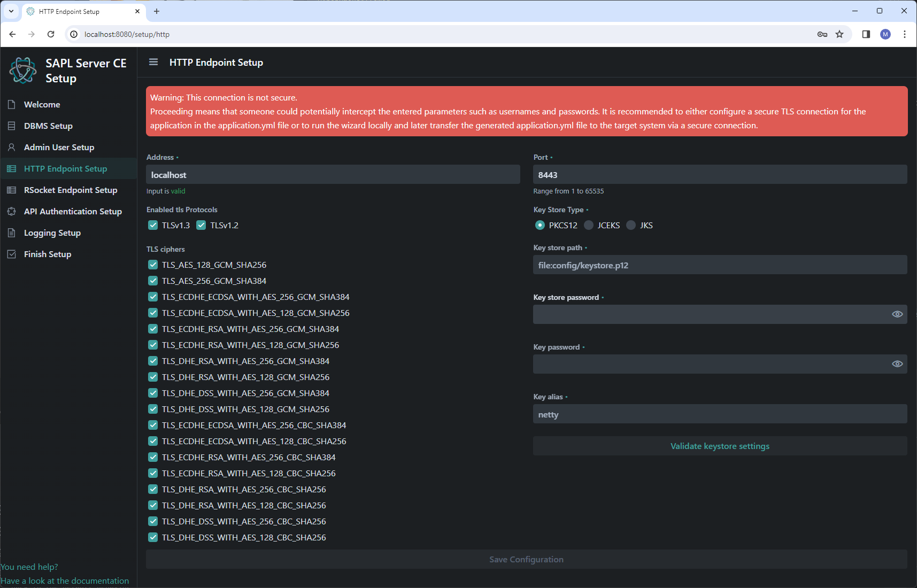Click the Welcome page icon in sidebar
The height and width of the screenshot is (588, 917).
click(x=12, y=104)
